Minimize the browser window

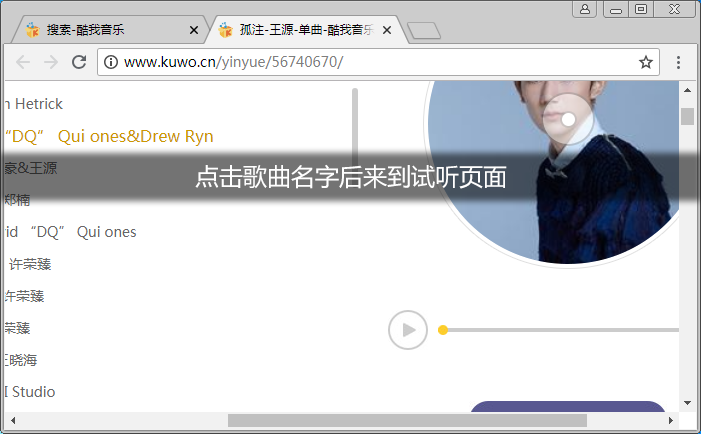(x=616, y=9)
